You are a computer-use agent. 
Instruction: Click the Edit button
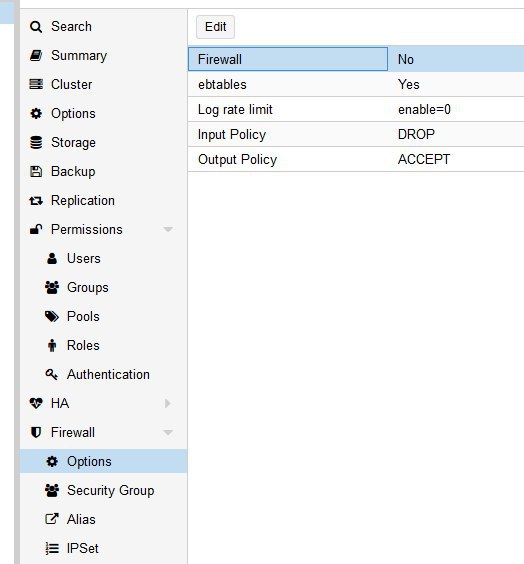[x=215, y=27]
